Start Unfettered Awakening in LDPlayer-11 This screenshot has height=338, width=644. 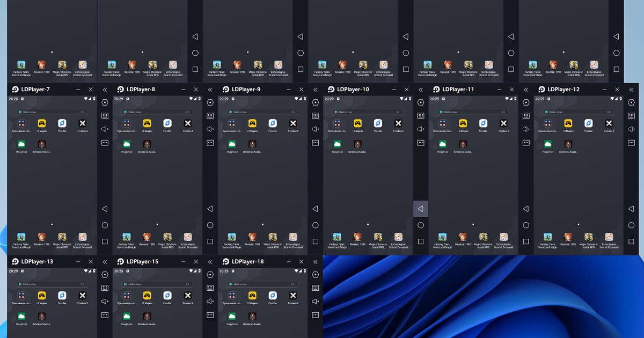pos(463,144)
